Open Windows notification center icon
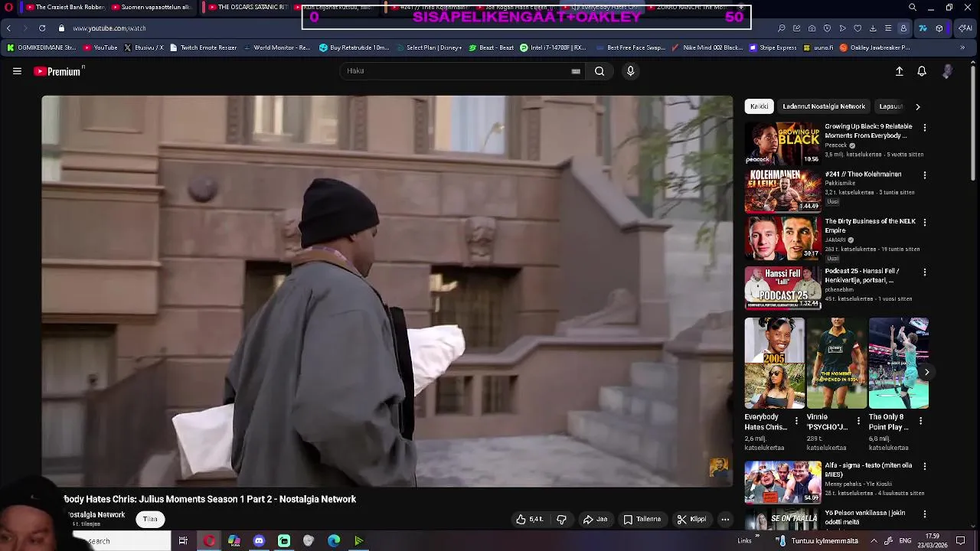The image size is (980, 551). tap(961, 541)
